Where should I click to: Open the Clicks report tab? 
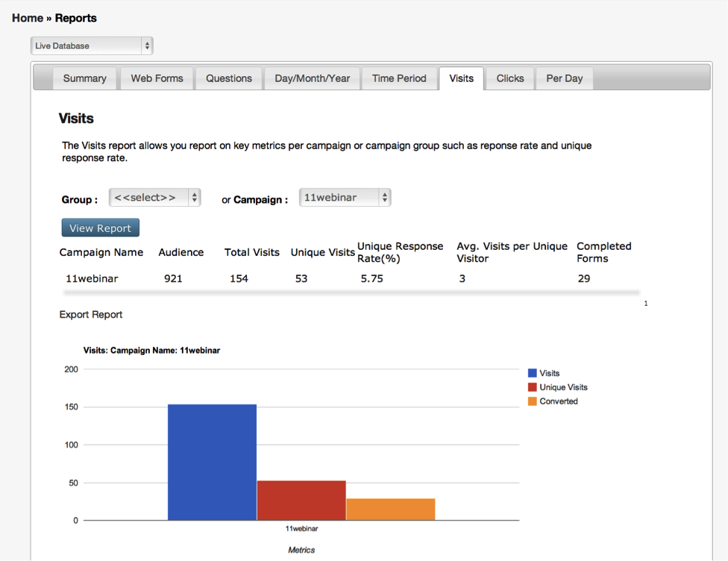tap(509, 78)
